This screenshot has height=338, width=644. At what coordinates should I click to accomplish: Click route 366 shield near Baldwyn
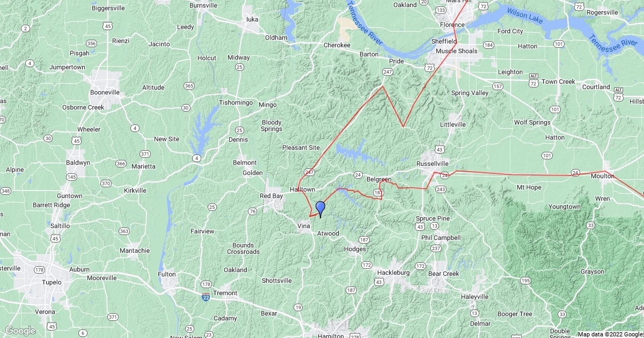121,164
